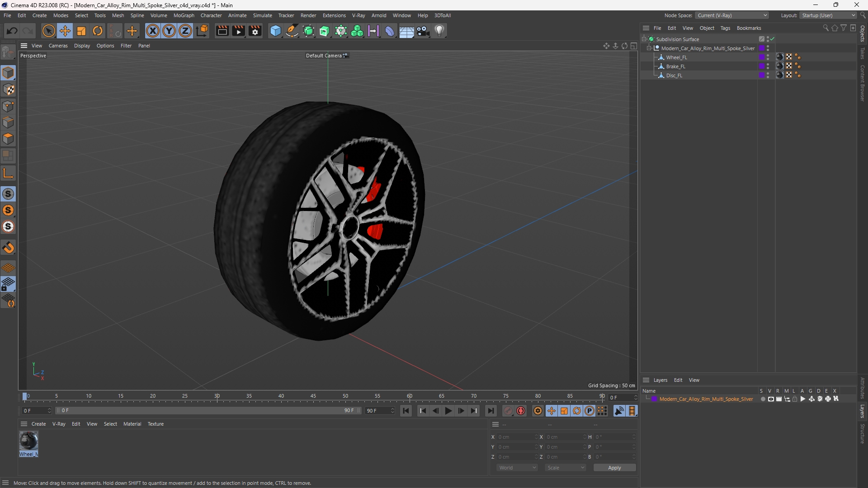Click Bookmarks in Object Manager
The height and width of the screenshot is (488, 868).
[749, 28]
